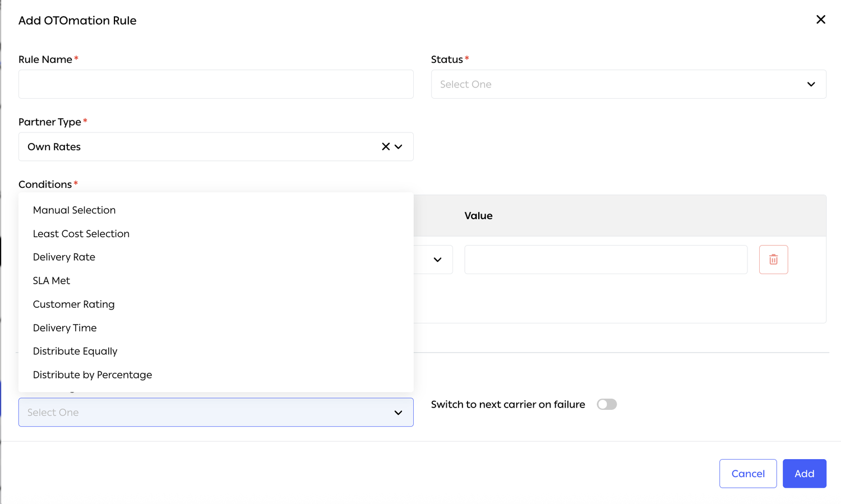Clear the Own Rates partner type selection
Image resolution: width=841 pixels, height=504 pixels.
point(386,146)
